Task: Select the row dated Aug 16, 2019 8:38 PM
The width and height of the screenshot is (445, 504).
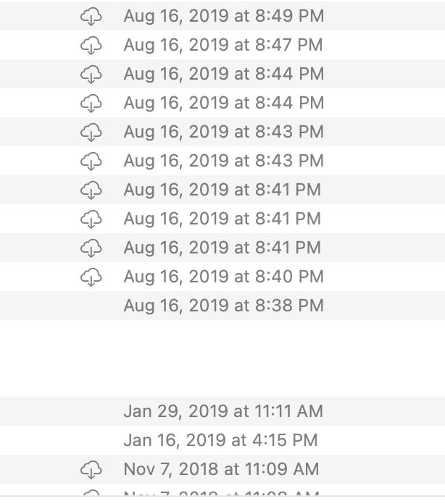Action: pos(222,306)
